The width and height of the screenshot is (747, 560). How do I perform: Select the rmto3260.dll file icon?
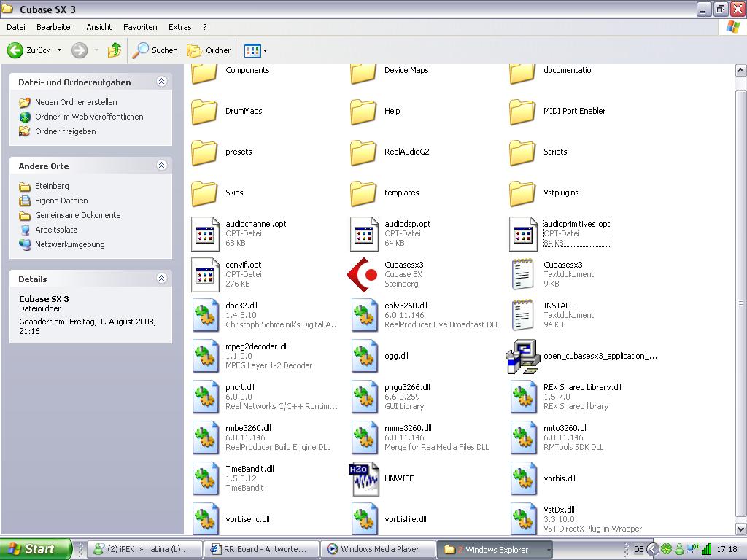click(x=524, y=437)
